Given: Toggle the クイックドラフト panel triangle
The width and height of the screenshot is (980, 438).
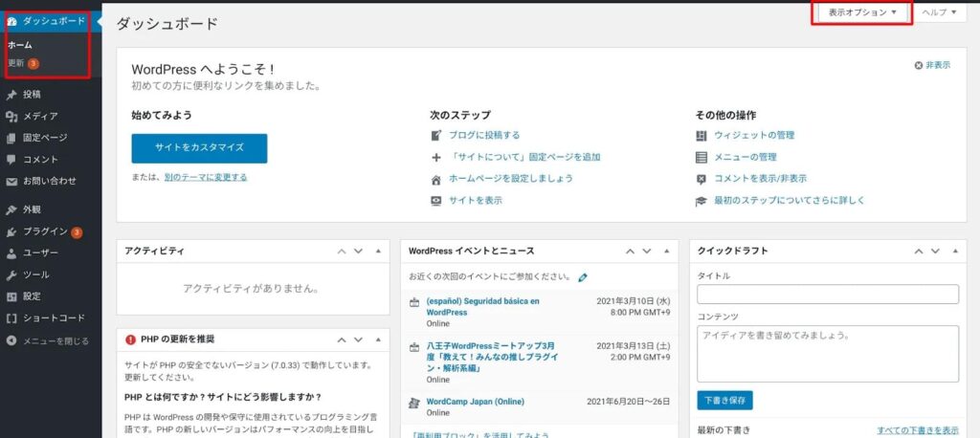Looking at the screenshot, I should tap(955, 252).
